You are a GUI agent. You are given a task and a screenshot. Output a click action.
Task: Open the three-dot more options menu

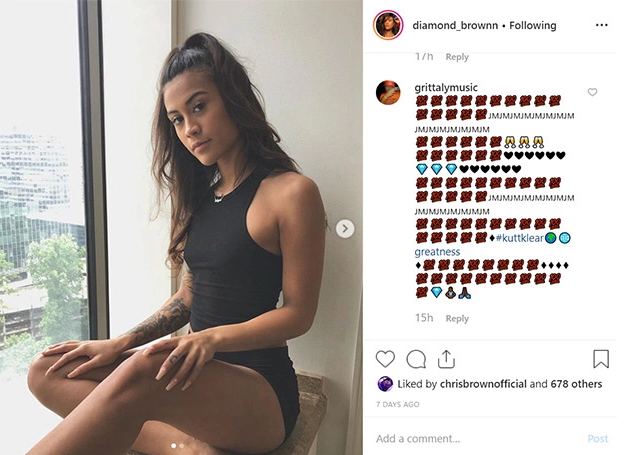pos(601,25)
